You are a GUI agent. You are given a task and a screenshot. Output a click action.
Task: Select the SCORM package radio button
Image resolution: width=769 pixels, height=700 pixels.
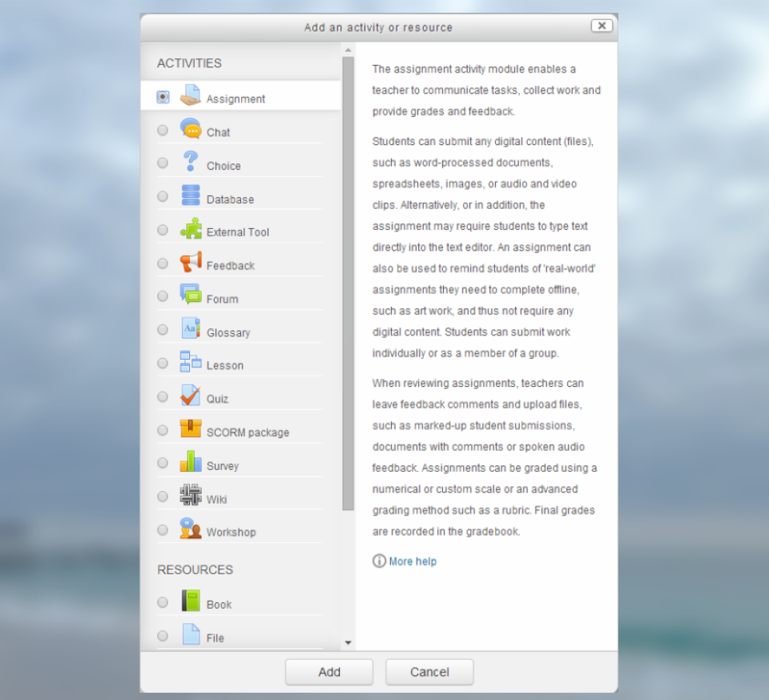pyautogui.click(x=163, y=430)
